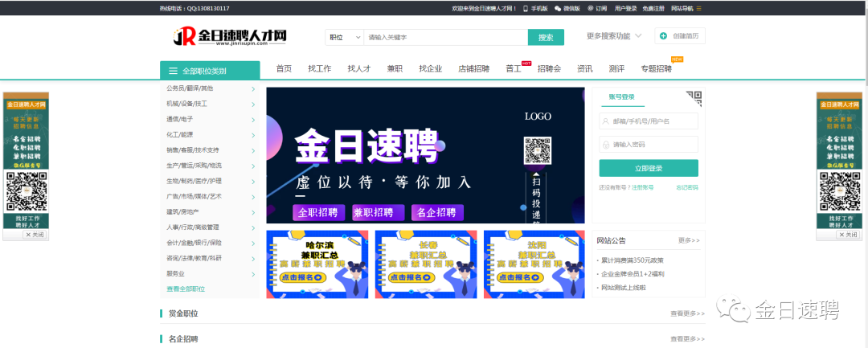The height and width of the screenshot is (348, 868).
Task: Click 查看全部职位 link
Action: click(186, 289)
